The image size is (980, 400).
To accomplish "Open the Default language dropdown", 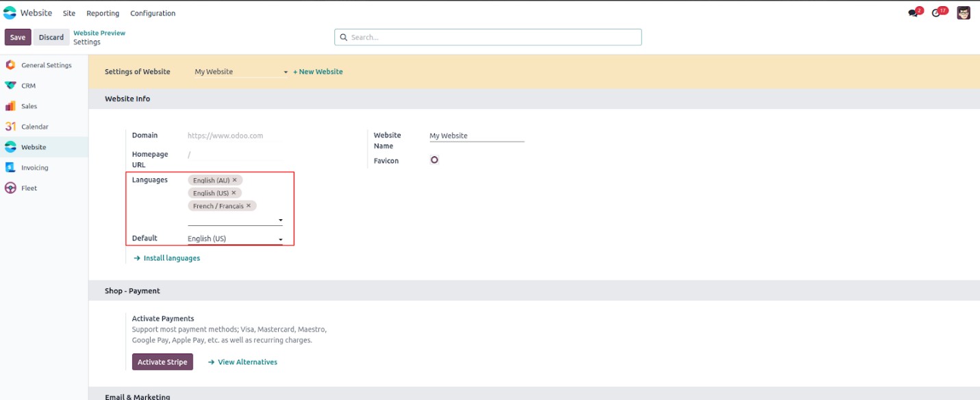I will click(280, 239).
